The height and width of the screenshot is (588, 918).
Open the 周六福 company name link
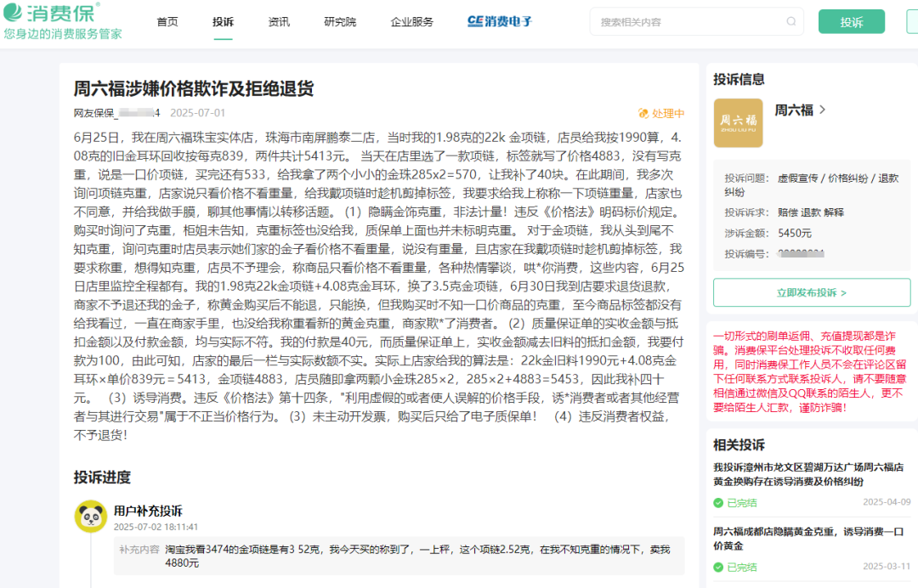[794, 110]
